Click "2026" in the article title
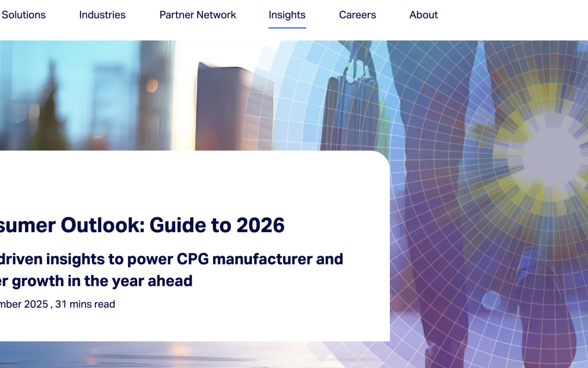 pos(260,225)
